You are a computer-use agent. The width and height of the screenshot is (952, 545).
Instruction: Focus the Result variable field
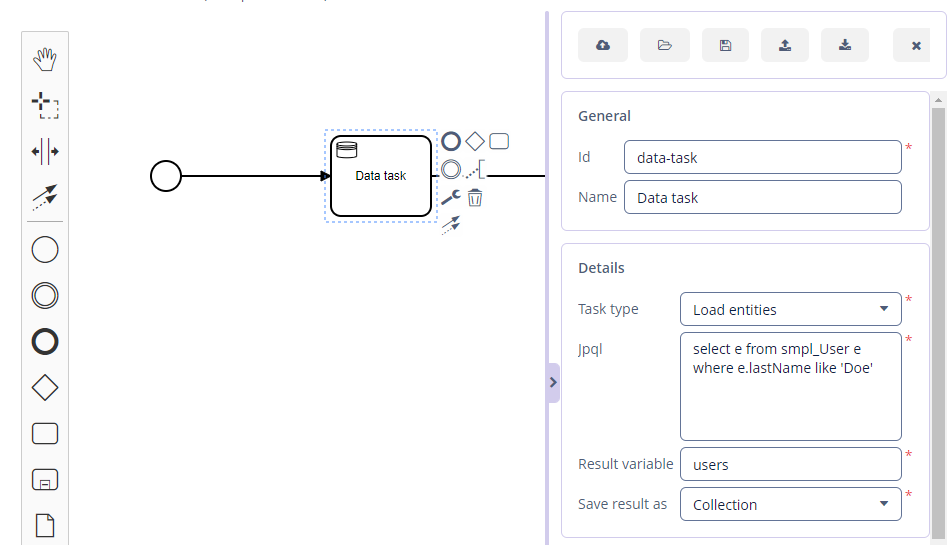[790, 464]
